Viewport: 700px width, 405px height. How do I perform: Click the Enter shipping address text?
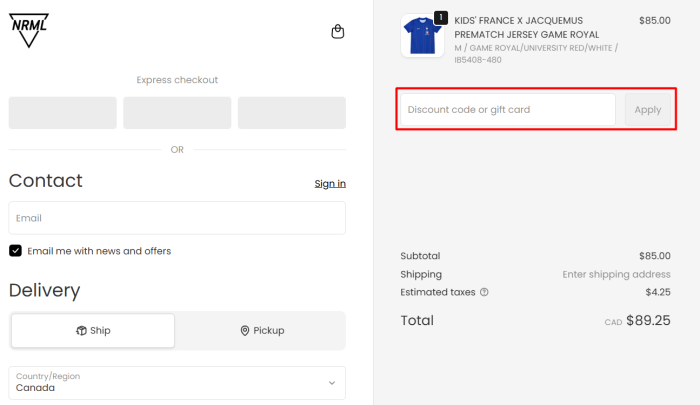[616, 274]
